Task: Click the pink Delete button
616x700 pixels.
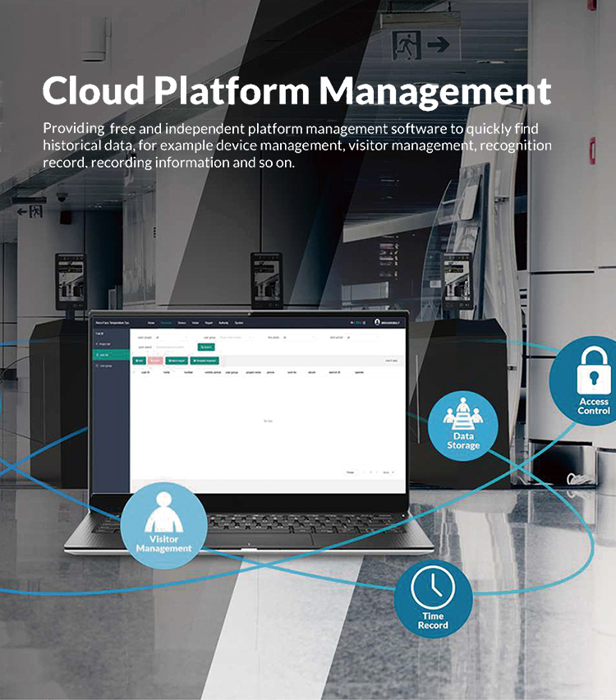Action: tap(154, 360)
